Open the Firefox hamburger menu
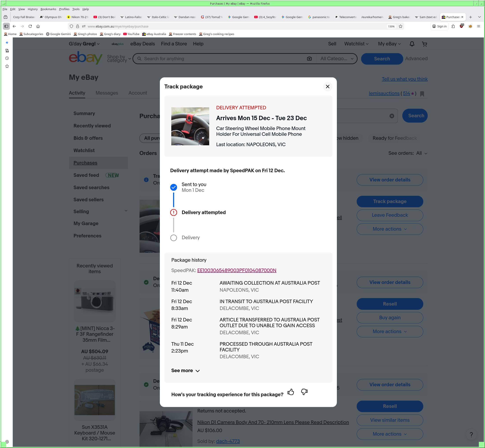 (x=478, y=26)
